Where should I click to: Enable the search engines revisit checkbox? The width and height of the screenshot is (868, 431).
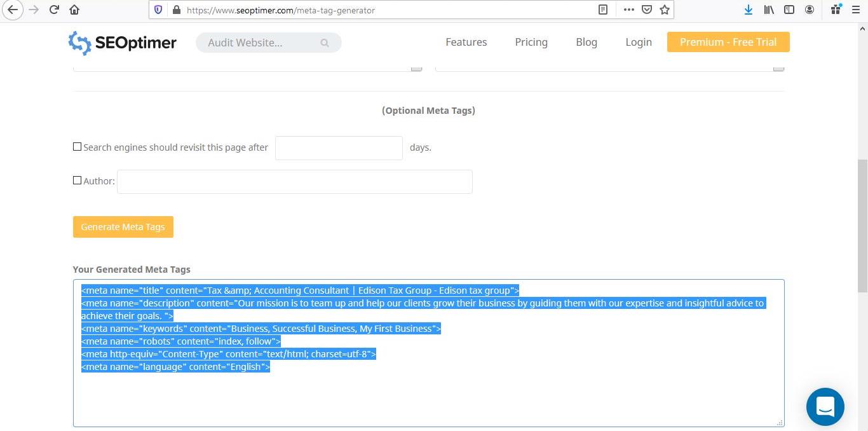77,147
